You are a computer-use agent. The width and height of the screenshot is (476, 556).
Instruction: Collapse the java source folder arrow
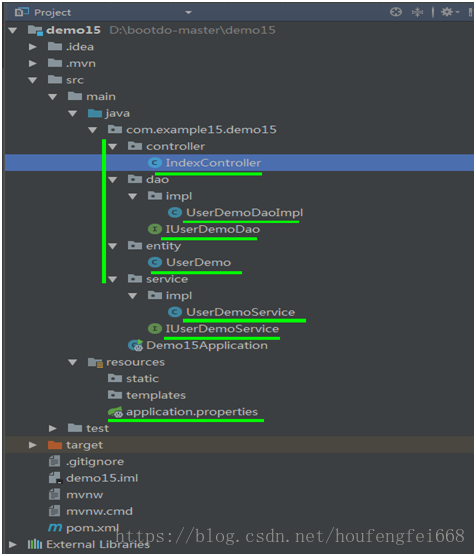(73, 113)
